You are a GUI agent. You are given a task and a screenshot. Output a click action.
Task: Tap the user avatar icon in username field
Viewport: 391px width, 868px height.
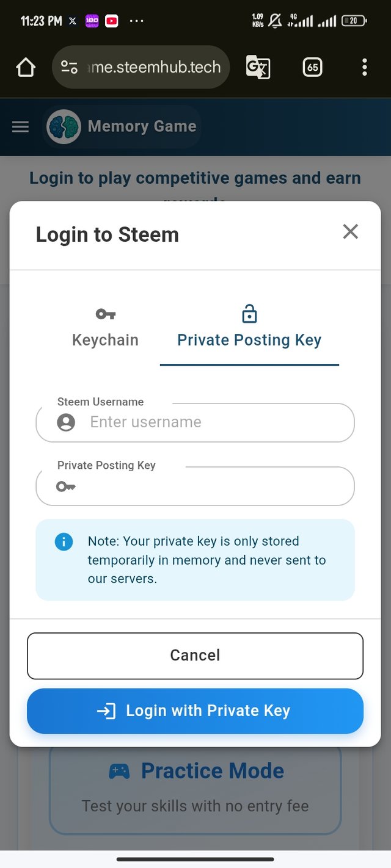66,422
